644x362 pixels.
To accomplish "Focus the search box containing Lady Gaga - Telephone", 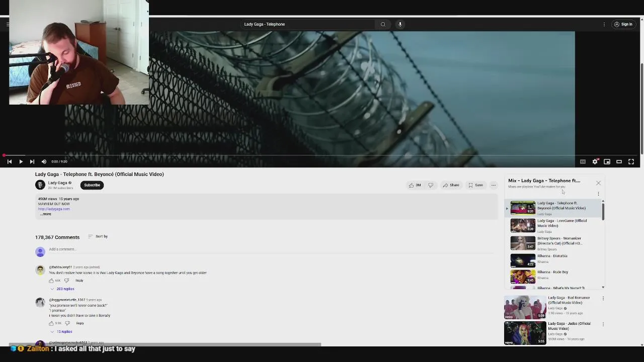I will pos(308,24).
